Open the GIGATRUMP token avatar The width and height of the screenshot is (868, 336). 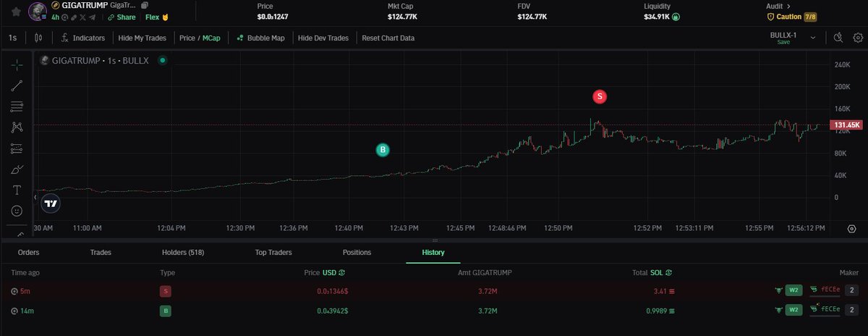click(38, 12)
